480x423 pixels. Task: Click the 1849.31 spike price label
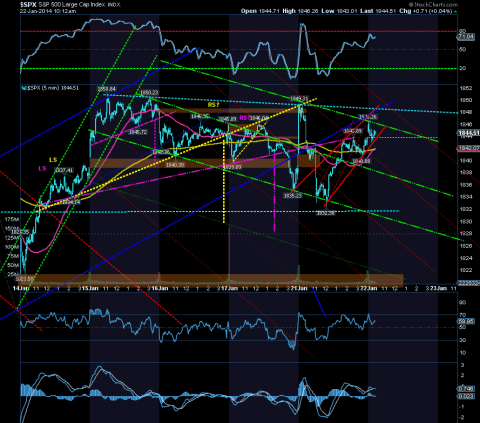coord(299,98)
